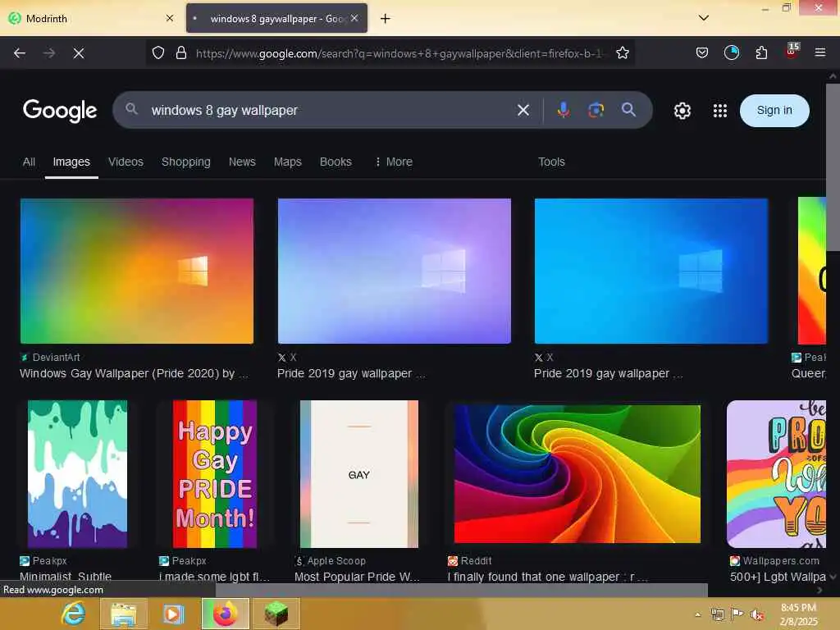This screenshot has width=840, height=630.
Task: Open the extensions puzzle icon
Action: point(761,52)
